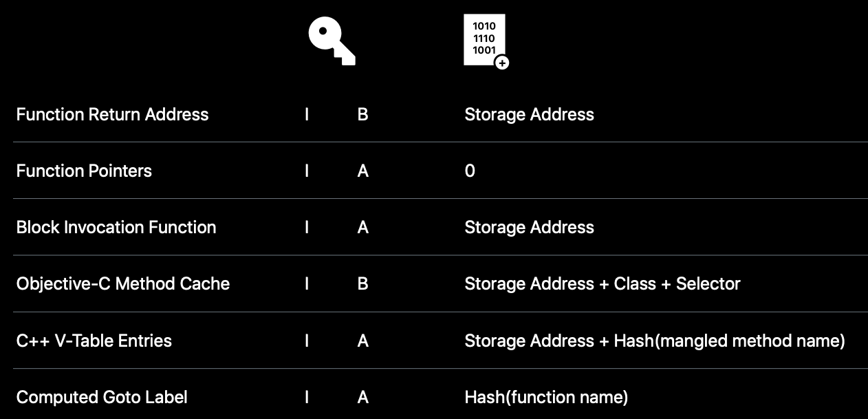This screenshot has width=868, height=419.
Task: Click the binary data document icon
Action: 485,41
